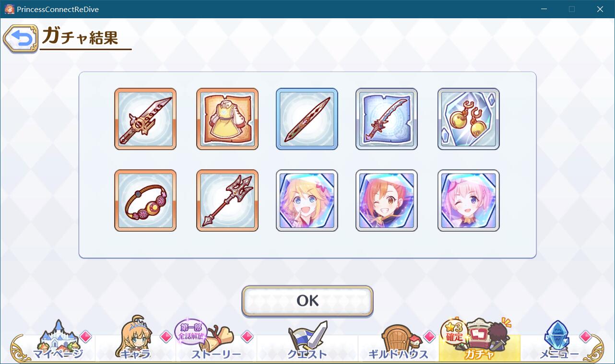Click the blue-framed slim blade item
The height and width of the screenshot is (364, 615).
tap(307, 119)
